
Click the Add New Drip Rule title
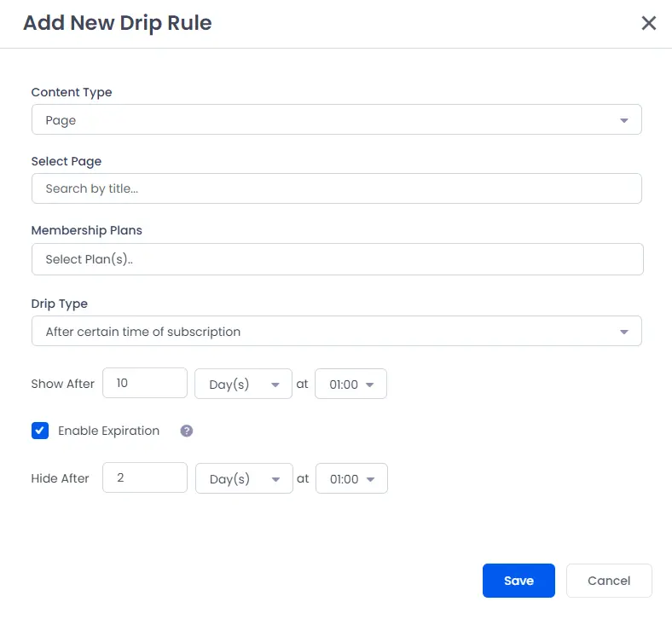pos(117,23)
